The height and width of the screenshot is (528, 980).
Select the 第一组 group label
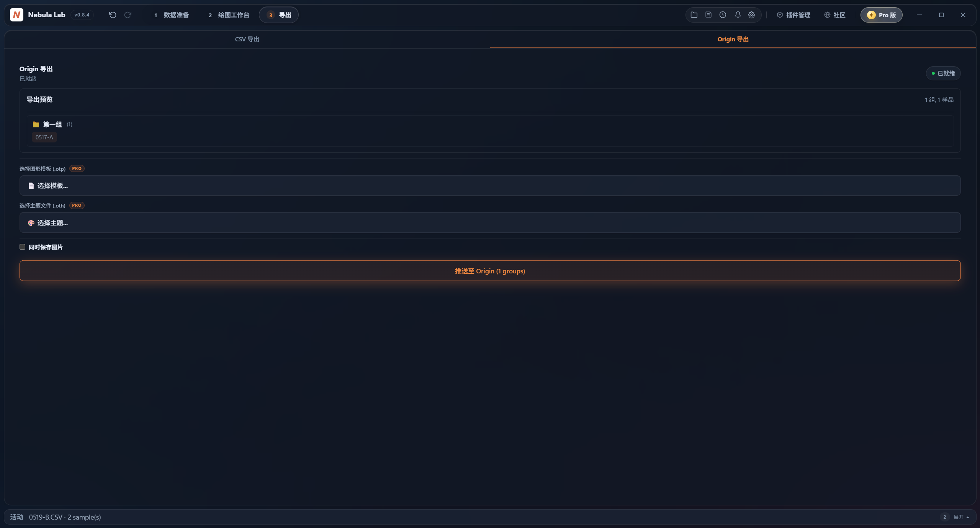52,124
